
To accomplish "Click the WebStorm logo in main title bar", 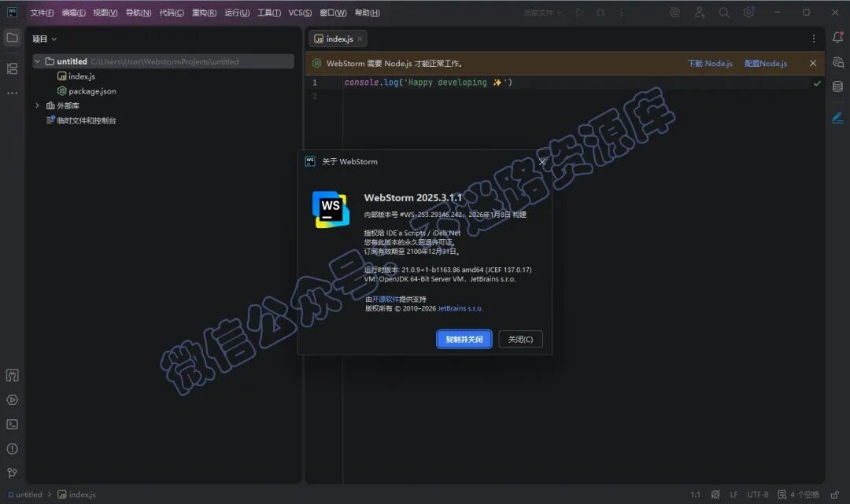I will pyautogui.click(x=12, y=12).
